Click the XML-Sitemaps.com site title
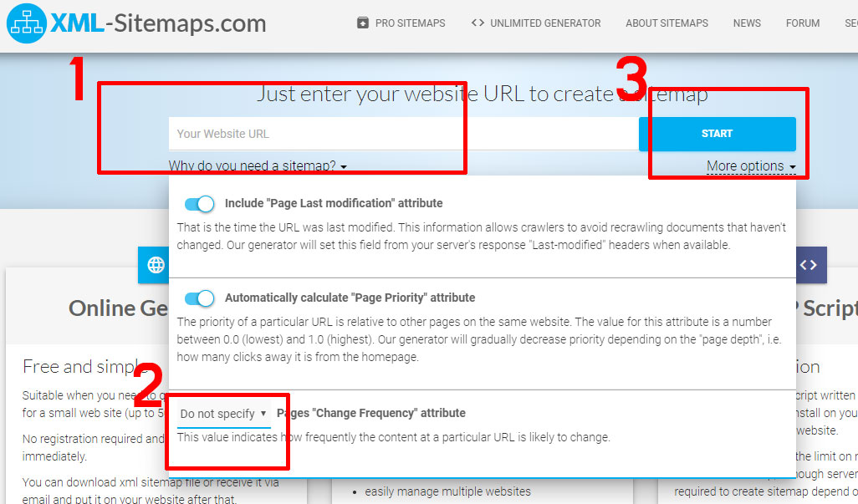Screen dimensions: 858x504 click(158, 23)
